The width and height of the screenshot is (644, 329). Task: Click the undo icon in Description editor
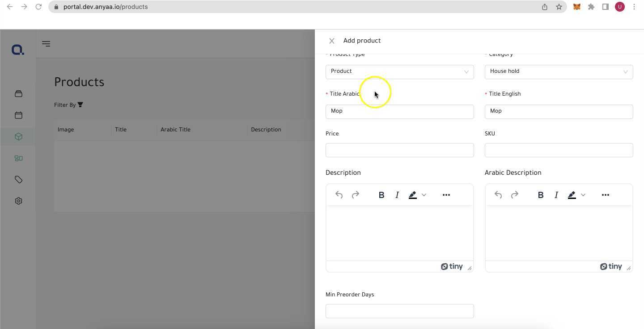(339, 194)
